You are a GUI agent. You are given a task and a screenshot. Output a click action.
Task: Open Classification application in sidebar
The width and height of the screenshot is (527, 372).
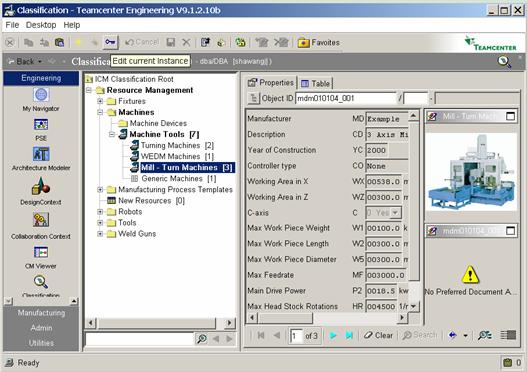(x=41, y=286)
